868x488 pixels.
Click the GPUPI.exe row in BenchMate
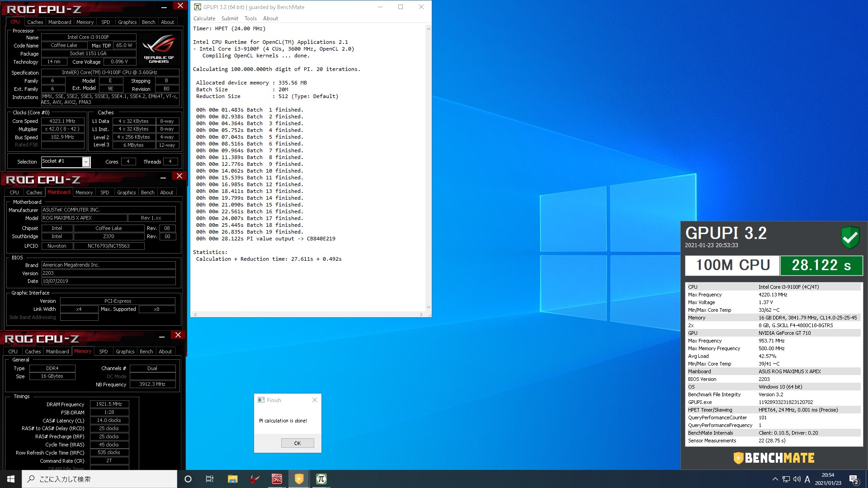(773, 403)
